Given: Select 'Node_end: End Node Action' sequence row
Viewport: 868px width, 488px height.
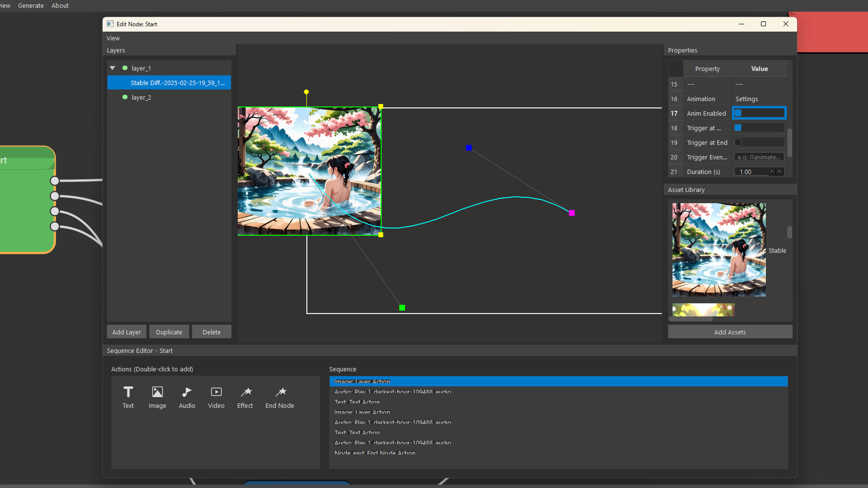Looking at the screenshot, I should (558, 453).
